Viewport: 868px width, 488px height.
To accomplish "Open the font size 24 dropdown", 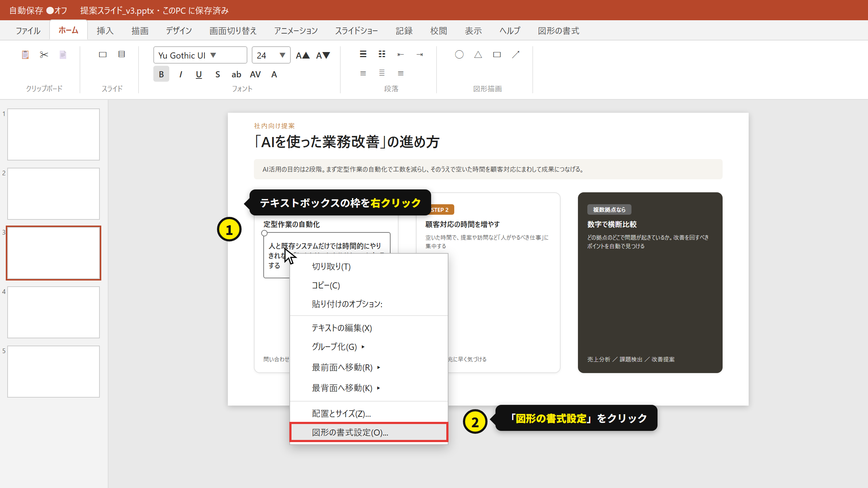I will coord(271,55).
